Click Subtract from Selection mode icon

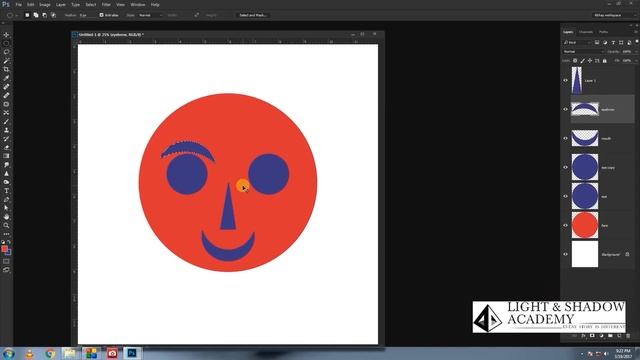tap(44, 15)
